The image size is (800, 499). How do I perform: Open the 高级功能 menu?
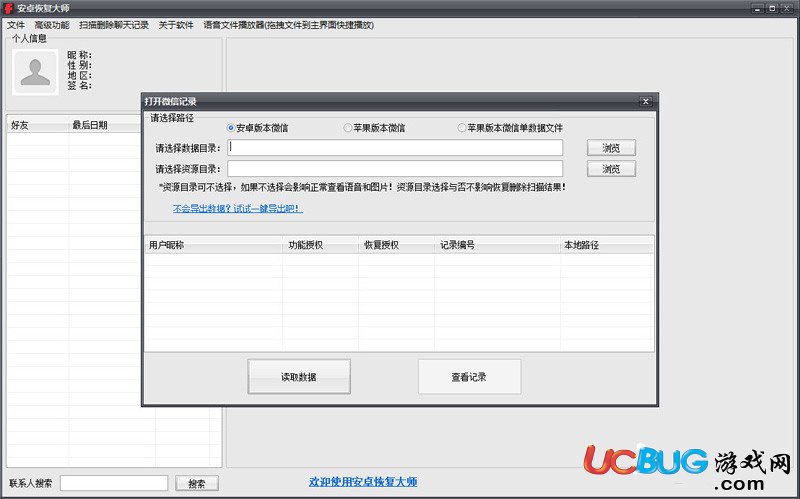(x=52, y=25)
